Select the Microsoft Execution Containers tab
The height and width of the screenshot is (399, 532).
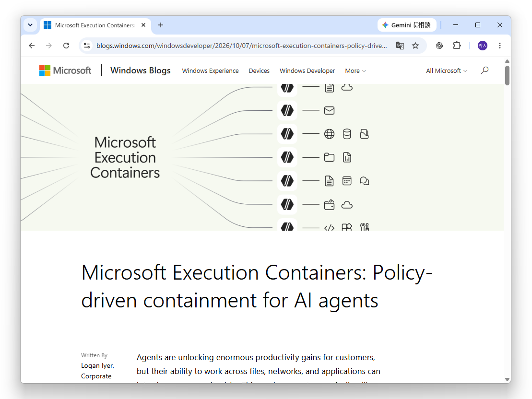[95, 25]
